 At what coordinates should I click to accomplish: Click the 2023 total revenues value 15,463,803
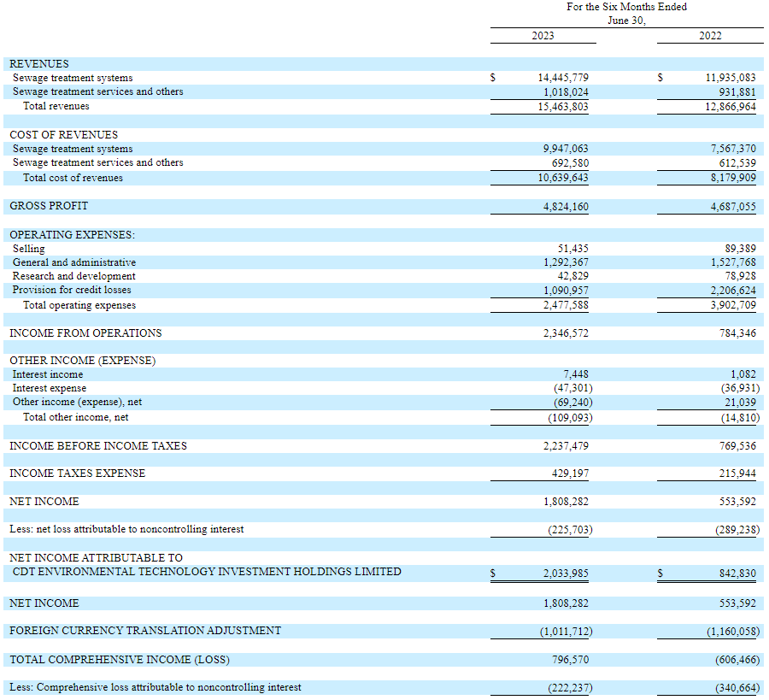click(566, 107)
